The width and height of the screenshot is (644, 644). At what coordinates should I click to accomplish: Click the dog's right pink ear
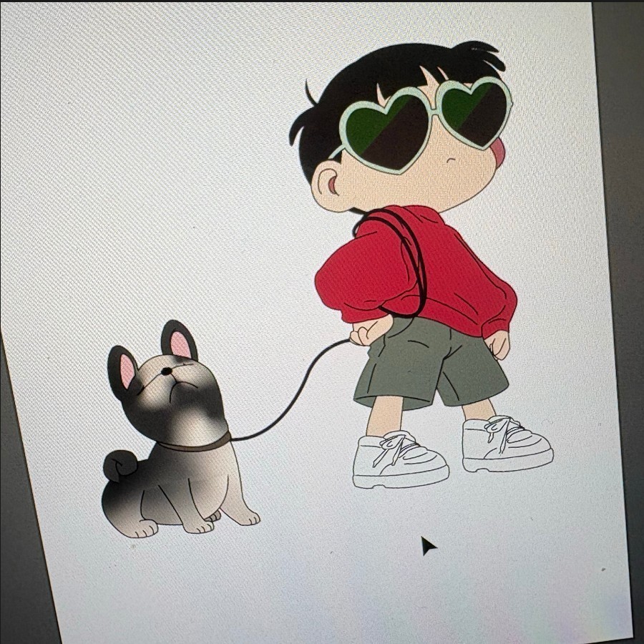point(180,343)
